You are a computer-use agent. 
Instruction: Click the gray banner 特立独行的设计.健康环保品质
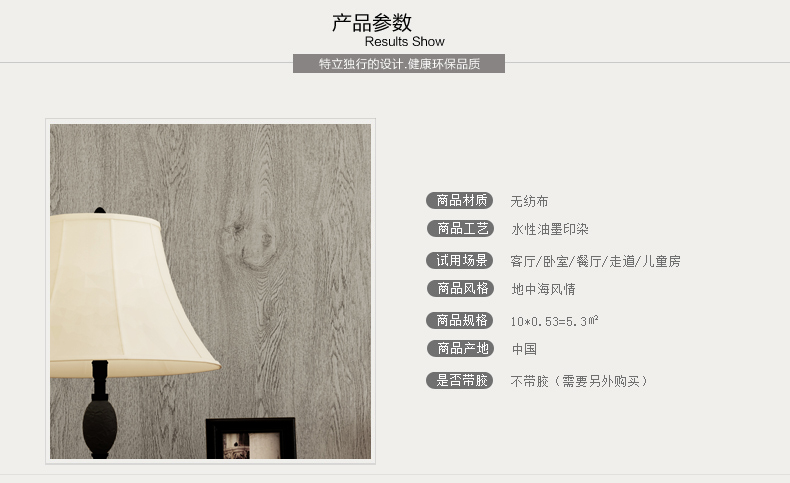click(399, 63)
